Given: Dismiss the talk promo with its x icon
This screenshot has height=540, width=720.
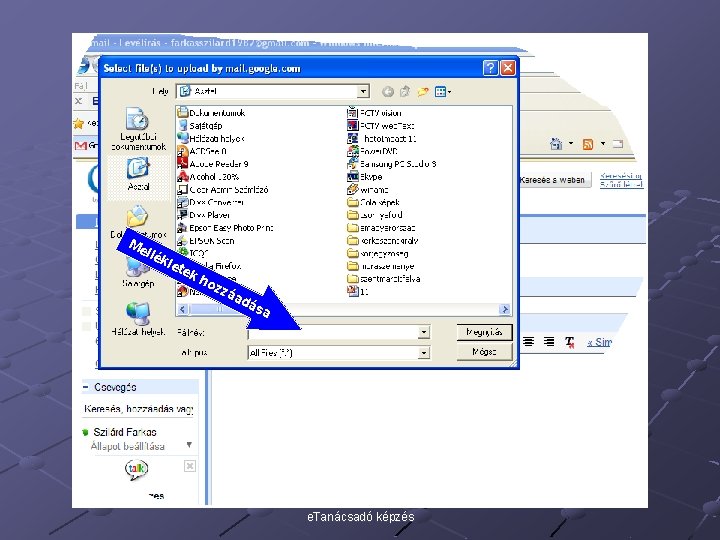Looking at the screenshot, I should 190,466.
